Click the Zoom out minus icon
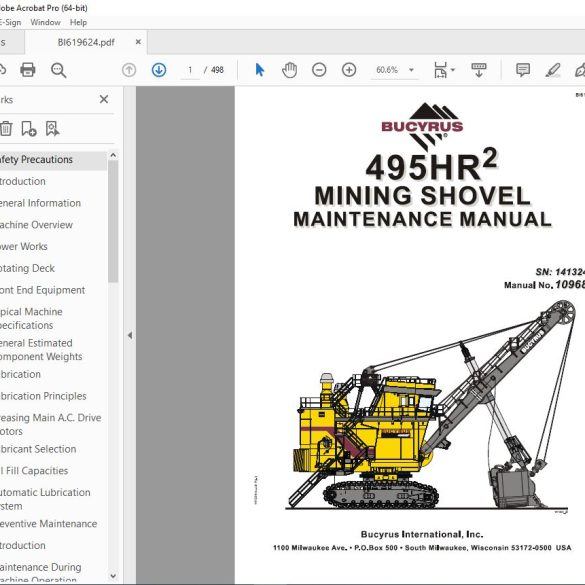 (x=319, y=70)
